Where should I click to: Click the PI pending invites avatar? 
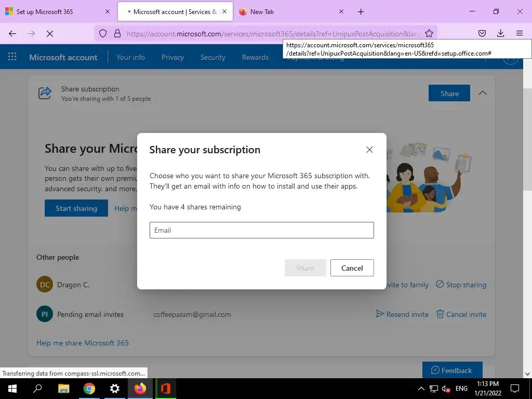[x=45, y=314]
